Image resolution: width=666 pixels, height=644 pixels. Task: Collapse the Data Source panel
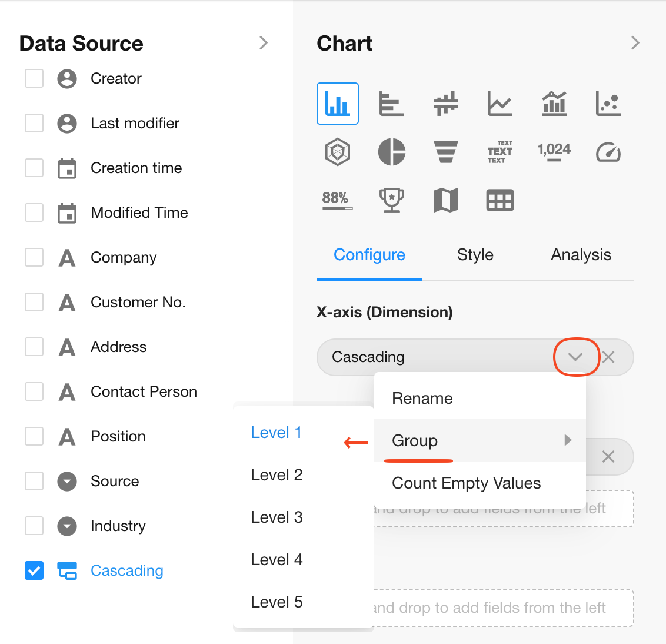tap(263, 43)
